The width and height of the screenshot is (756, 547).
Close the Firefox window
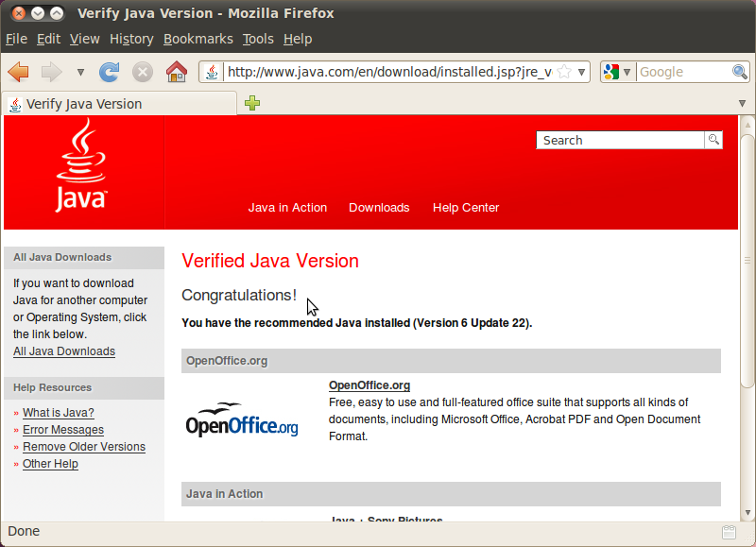(x=18, y=13)
